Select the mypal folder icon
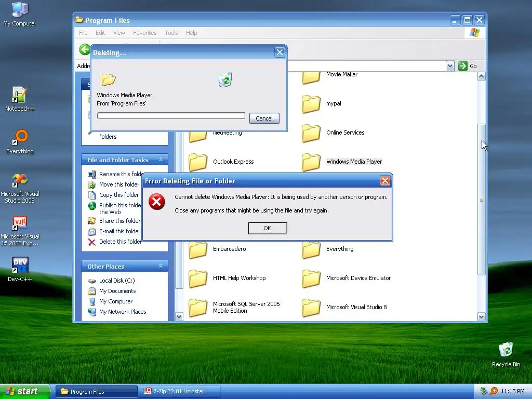The image size is (532, 399). pos(311,104)
